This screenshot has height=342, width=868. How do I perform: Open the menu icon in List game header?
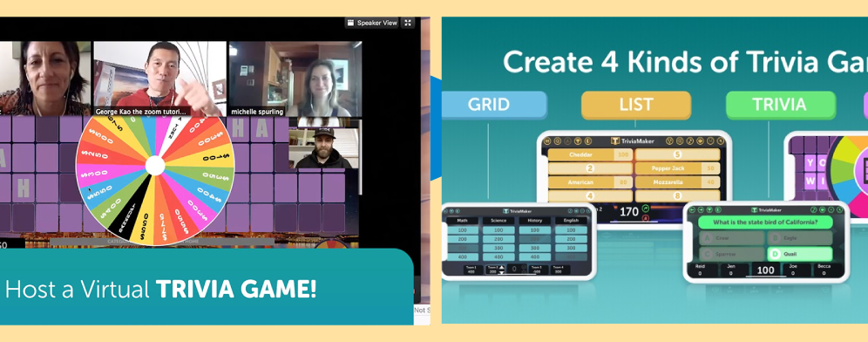coord(547,140)
